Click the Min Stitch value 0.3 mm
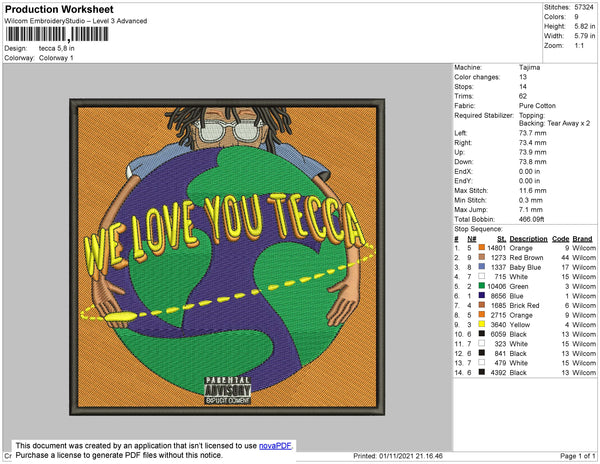 click(531, 200)
